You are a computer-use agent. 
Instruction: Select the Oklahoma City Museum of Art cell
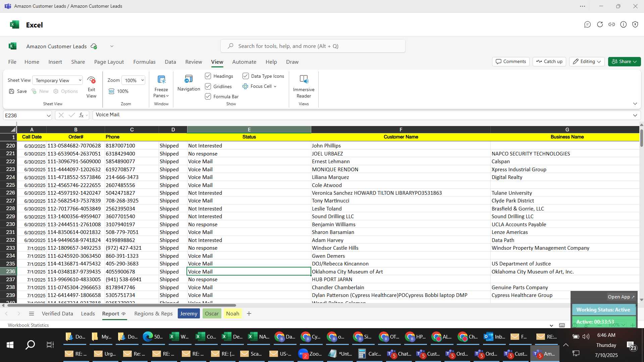[400, 272]
